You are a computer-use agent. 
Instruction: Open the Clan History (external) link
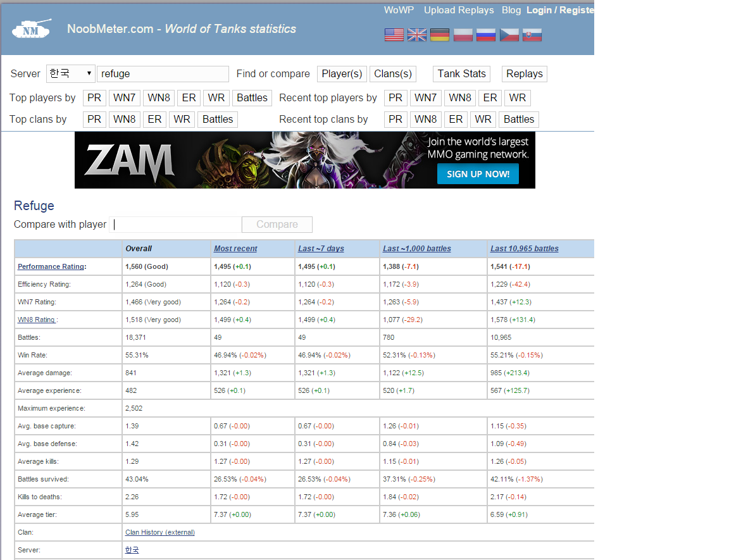tap(159, 533)
